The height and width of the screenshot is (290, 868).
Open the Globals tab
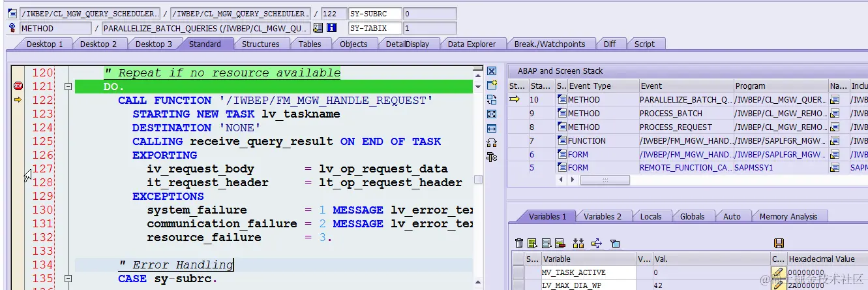(692, 216)
